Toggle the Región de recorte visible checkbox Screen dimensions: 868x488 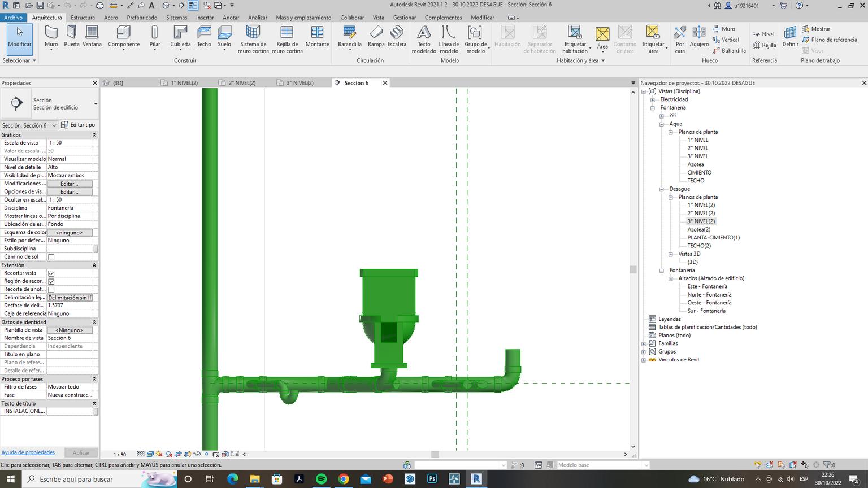click(51, 281)
